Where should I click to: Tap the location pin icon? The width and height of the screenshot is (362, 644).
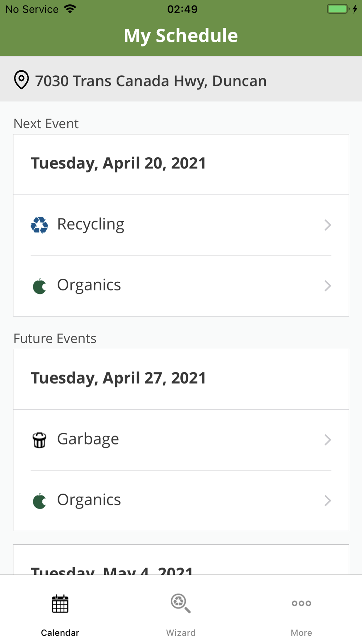pos(21,80)
